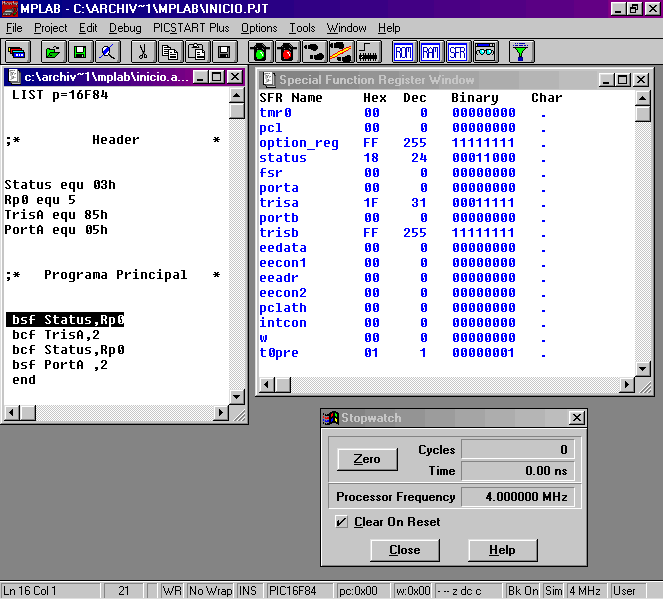Open the ROM program memory window icon
Image resolution: width=663 pixels, height=600 pixels.
pos(404,51)
